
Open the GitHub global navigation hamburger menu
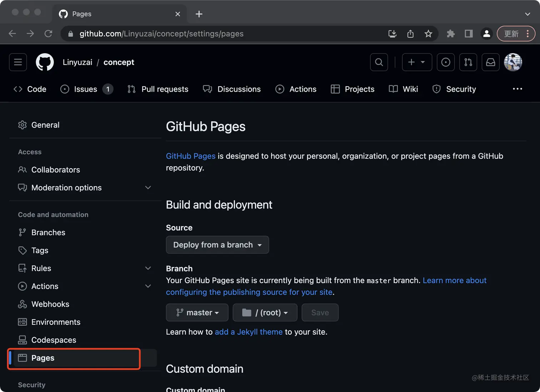pyautogui.click(x=18, y=62)
